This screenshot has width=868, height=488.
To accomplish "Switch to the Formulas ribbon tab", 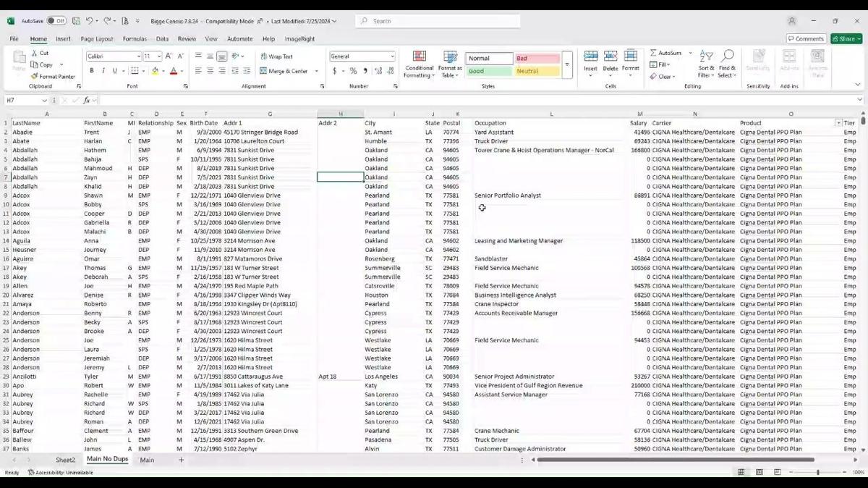I will 135,39.
